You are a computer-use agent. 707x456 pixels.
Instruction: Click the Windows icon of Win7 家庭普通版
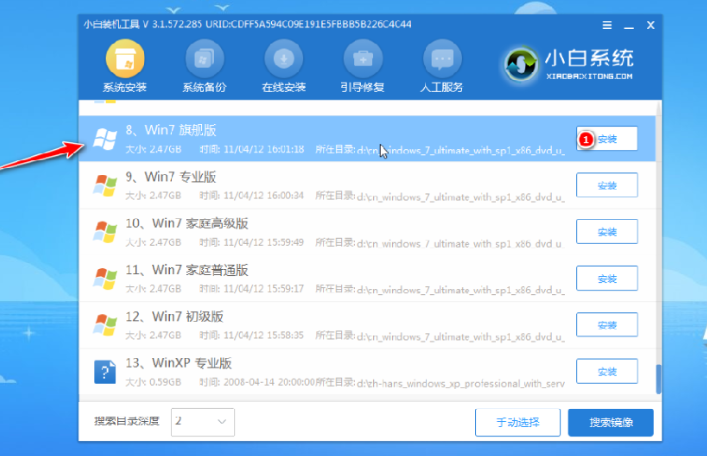pyautogui.click(x=105, y=278)
